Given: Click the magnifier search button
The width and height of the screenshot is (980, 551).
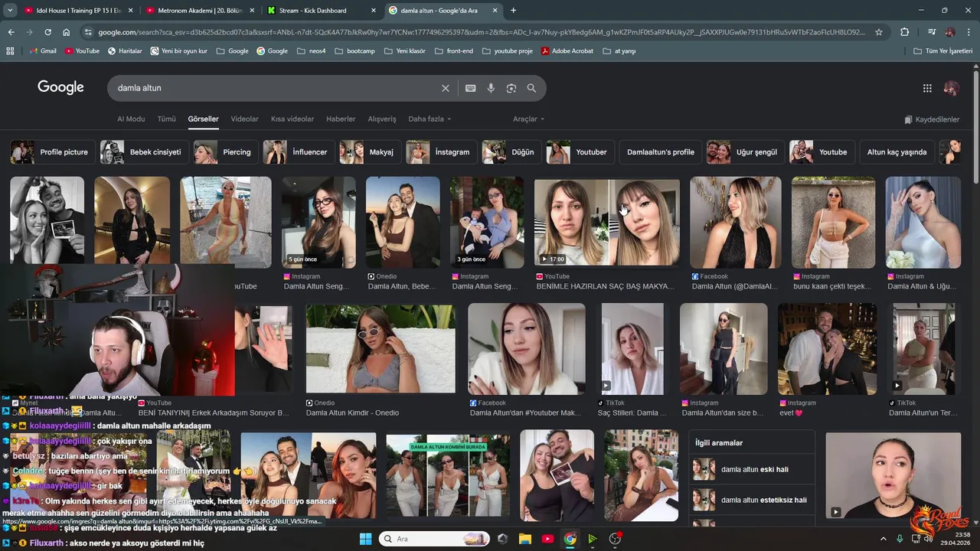Looking at the screenshot, I should (531, 88).
